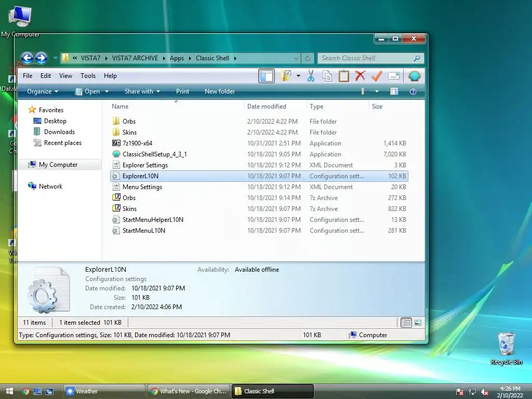The width and height of the screenshot is (532, 399).
Task: Click VISTA7 ARCHIVE in the address breadcrumb
Action: pos(135,58)
